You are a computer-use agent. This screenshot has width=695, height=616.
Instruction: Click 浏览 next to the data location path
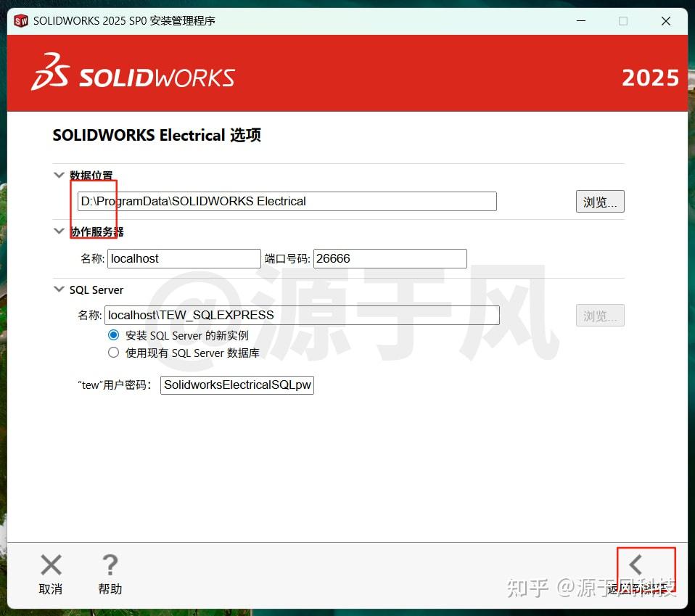click(x=600, y=201)
